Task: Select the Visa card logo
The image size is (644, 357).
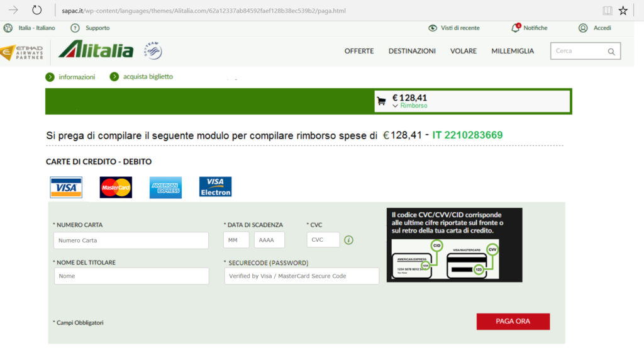Action: tap(66, 188)
